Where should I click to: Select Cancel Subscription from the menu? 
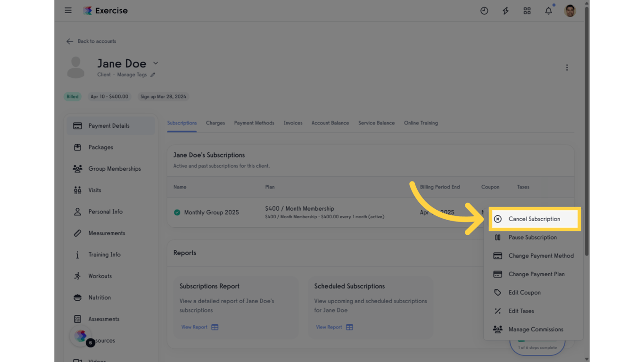534,219
